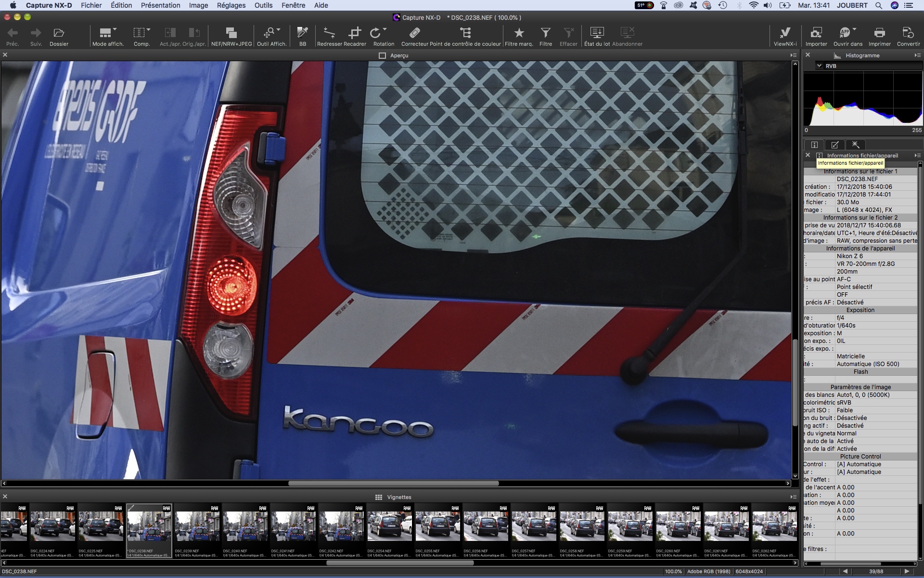This screenshot has width=924, height=578.
Task: Click the preview horizontal scrollbar thumb
Action: coord(394,483)
